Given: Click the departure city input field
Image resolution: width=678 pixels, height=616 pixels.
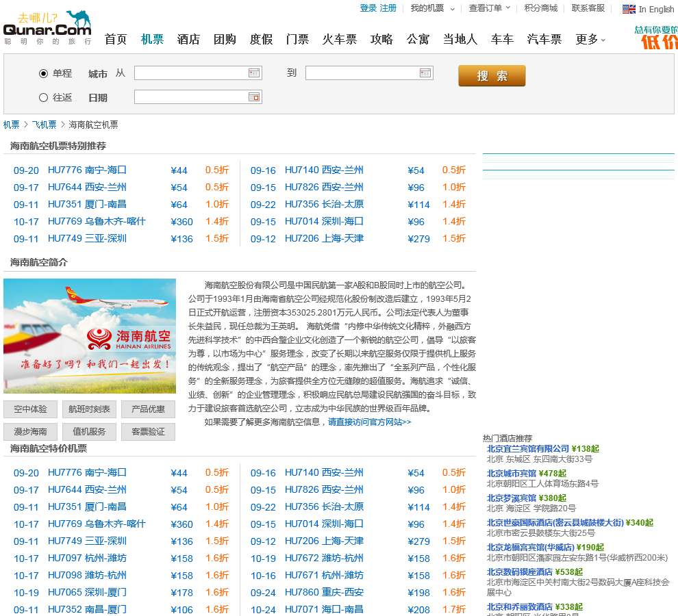Looking at the screenshot, I should click(x=190, y=73).
